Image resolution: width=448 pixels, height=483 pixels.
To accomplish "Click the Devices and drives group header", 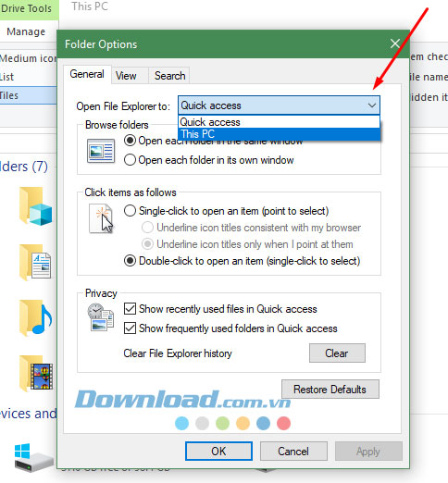I will [29, 414].
